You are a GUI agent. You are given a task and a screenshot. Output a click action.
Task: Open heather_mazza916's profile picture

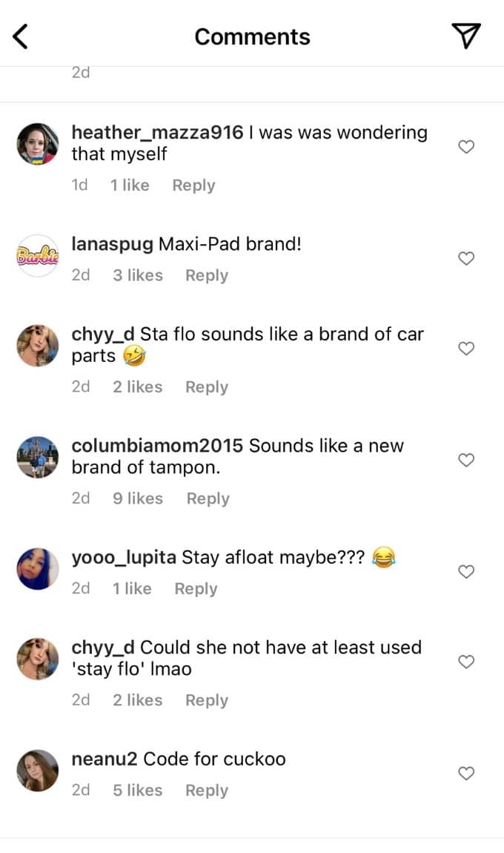click(38, 144)
